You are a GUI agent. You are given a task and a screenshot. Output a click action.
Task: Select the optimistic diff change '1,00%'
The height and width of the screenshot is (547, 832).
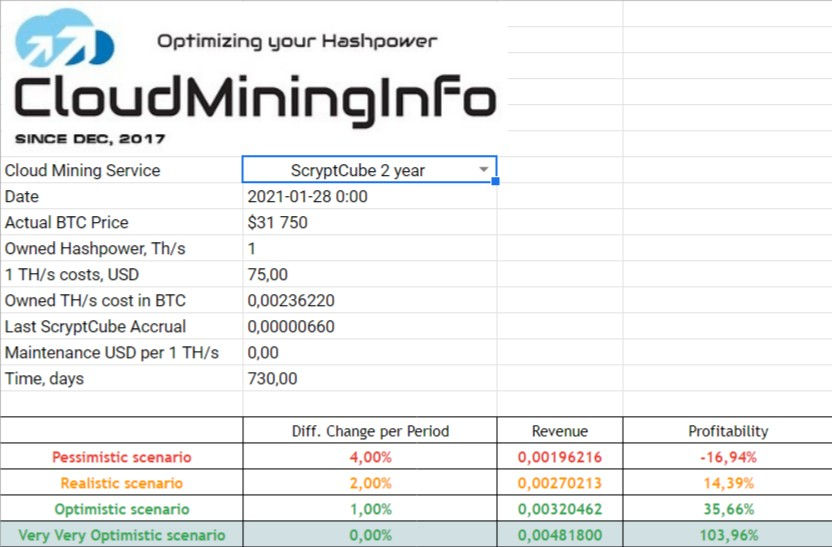[x=370, y=509]
